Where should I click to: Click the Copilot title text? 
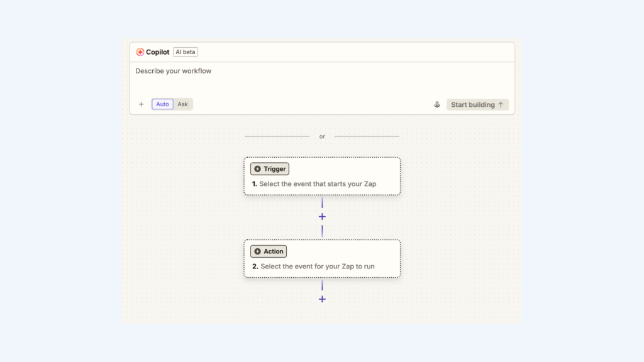pos(158,52)
